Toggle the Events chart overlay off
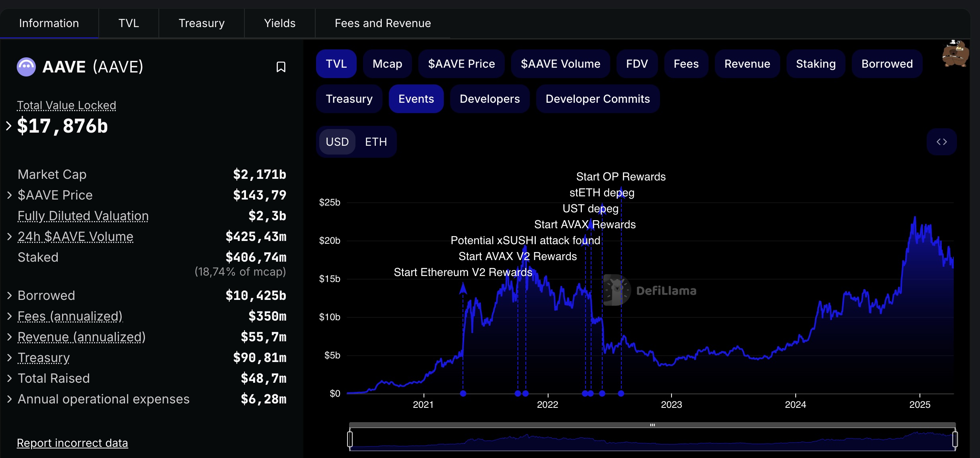This screenshot has height=458, width=980. (416, 99)
